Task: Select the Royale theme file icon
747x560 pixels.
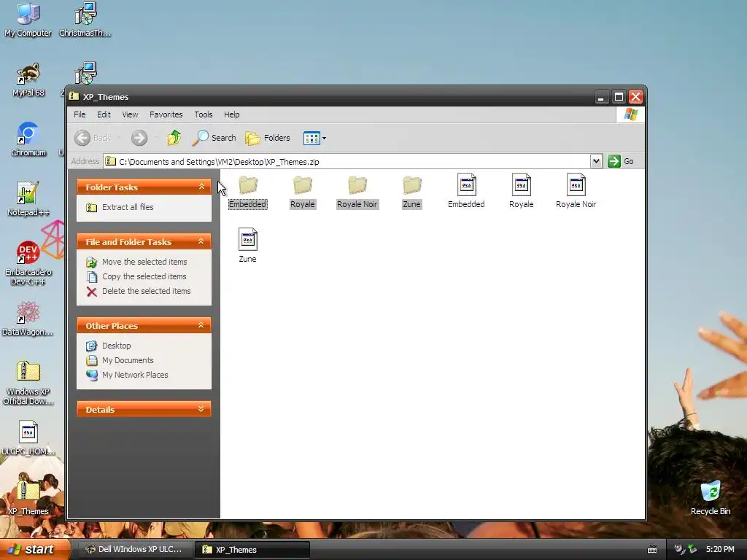Action: (521, 184)
